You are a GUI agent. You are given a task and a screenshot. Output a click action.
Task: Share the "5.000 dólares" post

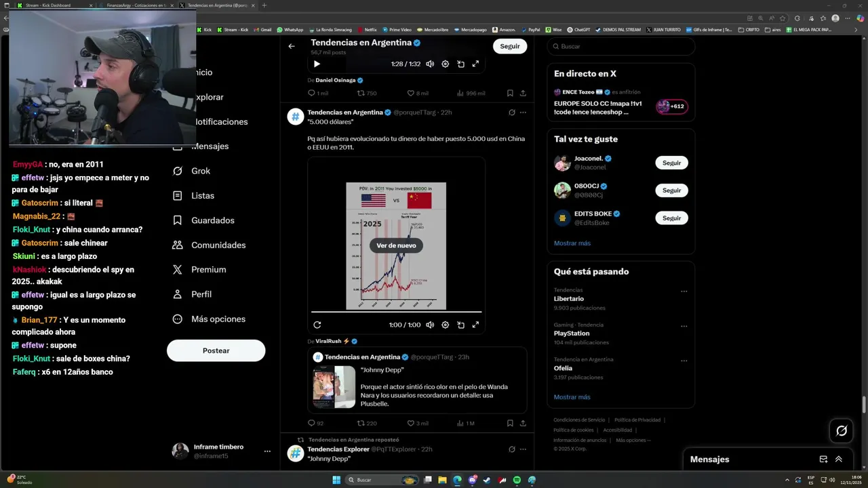click(523, 423)
